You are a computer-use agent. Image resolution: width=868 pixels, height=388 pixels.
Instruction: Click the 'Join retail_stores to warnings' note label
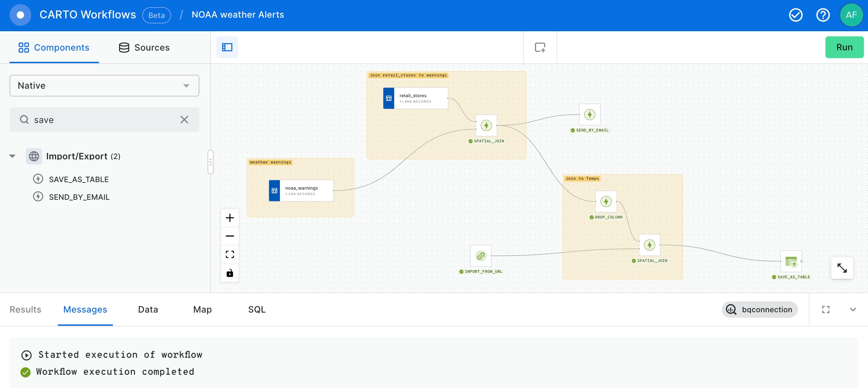408,75
